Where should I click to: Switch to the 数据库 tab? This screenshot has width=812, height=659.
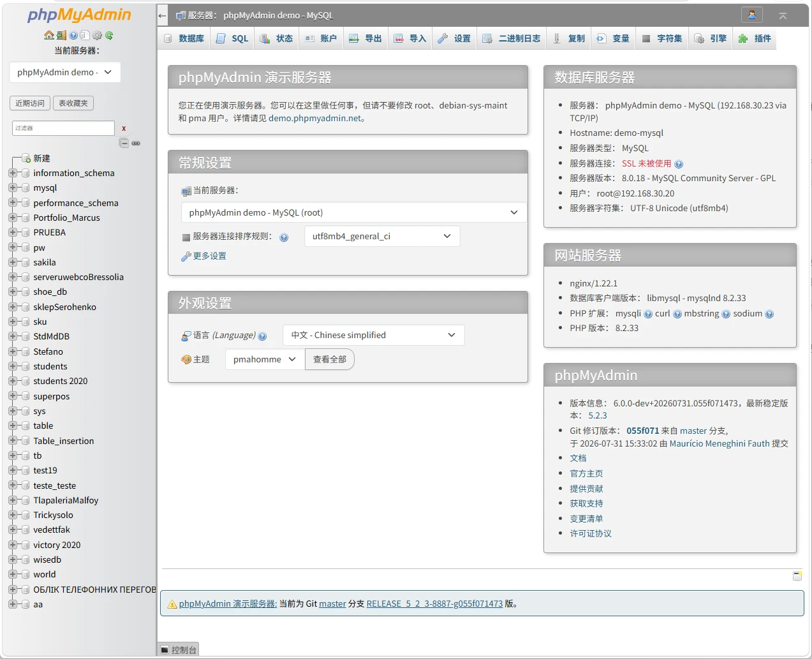coord(184,38)
